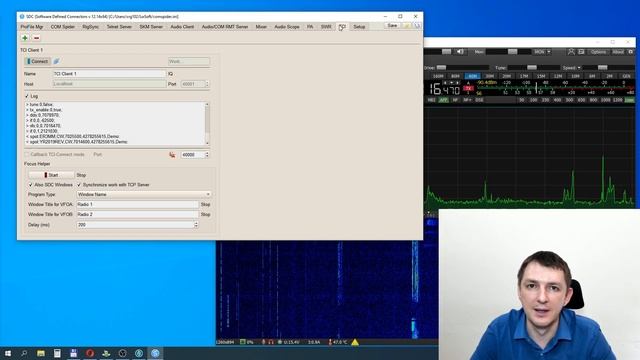This screenshot has height=360, width=640.
Task: Select the 160M band button
Action: [x=438, y=76]
